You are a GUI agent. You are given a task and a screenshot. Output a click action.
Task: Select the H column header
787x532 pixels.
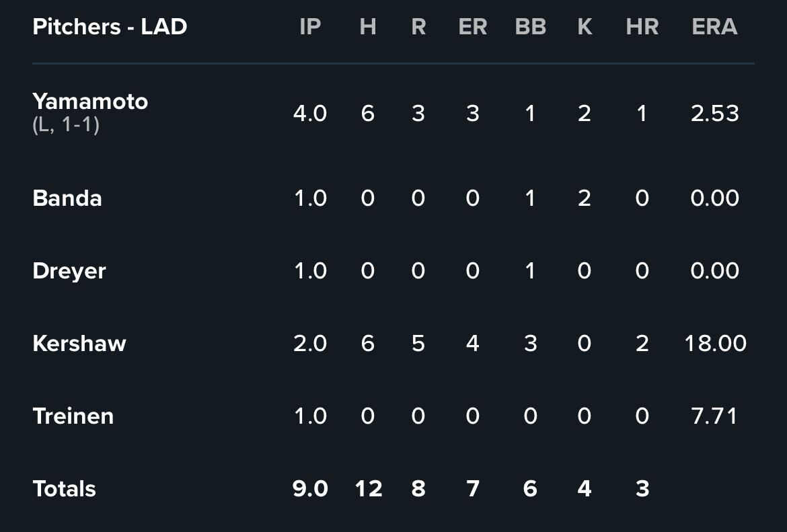coord(367,27)
